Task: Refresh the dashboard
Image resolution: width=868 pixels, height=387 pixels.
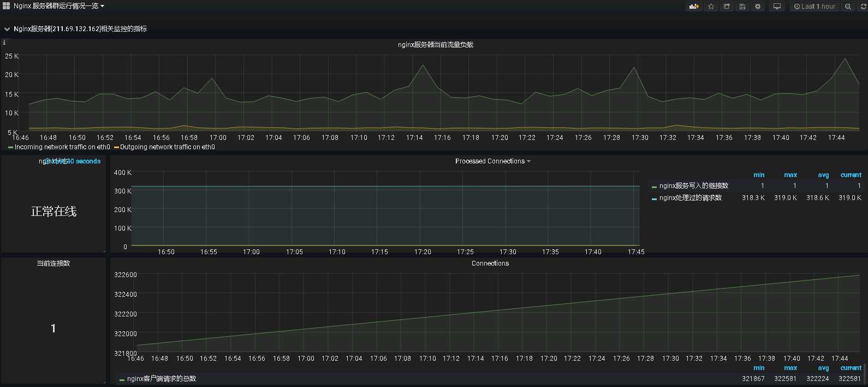Action: 863,7
